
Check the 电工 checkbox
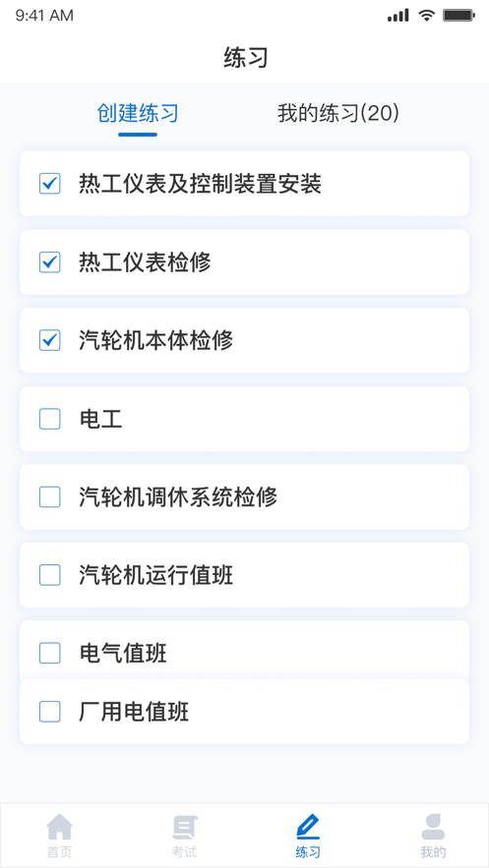pyautogui.click(x=50, y=419)
